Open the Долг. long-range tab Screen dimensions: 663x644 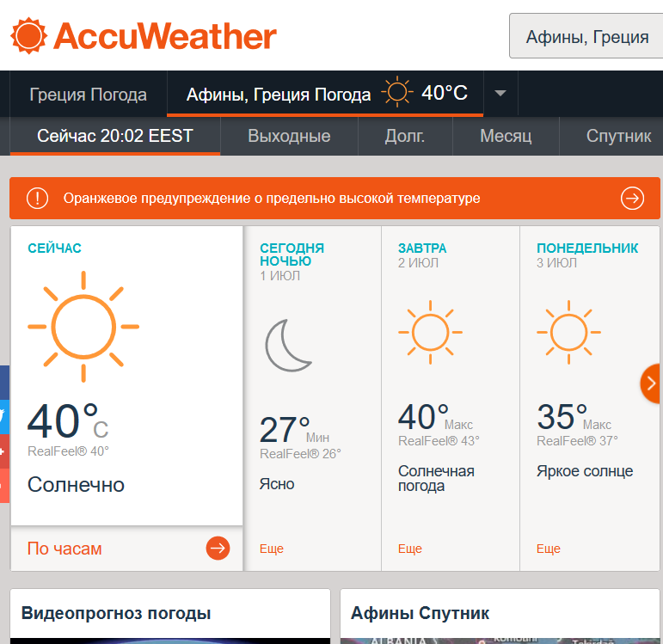pos(404,136)
